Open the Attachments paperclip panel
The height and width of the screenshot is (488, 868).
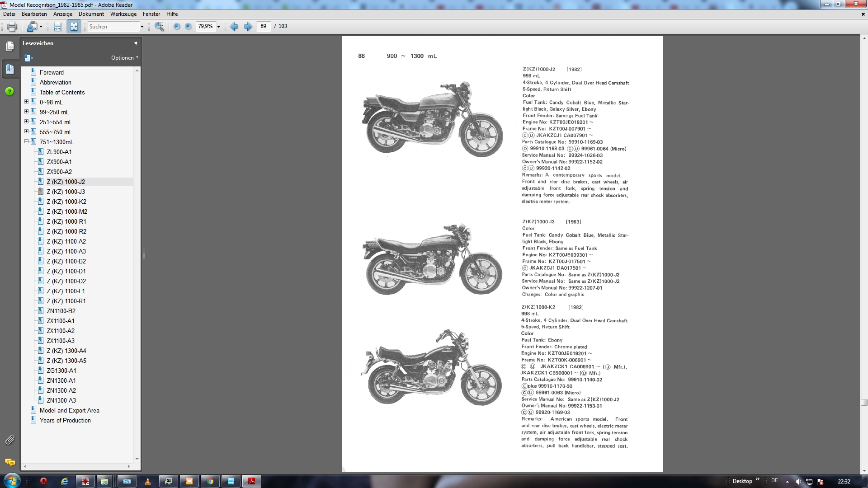(x=10, y=440)
